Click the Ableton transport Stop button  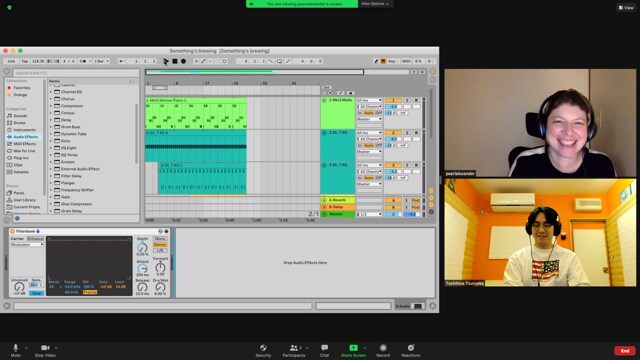click(175, 61)
